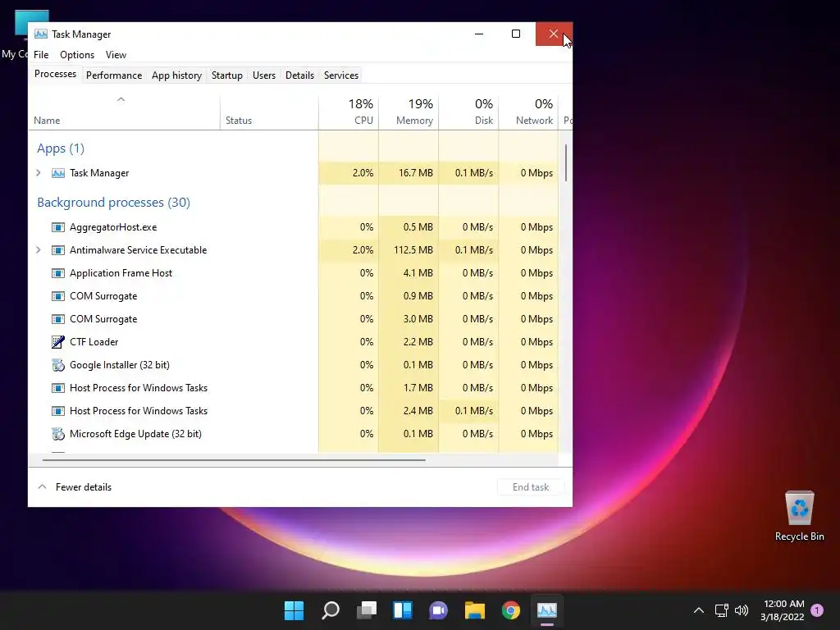The image size is (840, 630).
Task: Open the Options menu
Action: pyautogui.click(x=77, y=55)
